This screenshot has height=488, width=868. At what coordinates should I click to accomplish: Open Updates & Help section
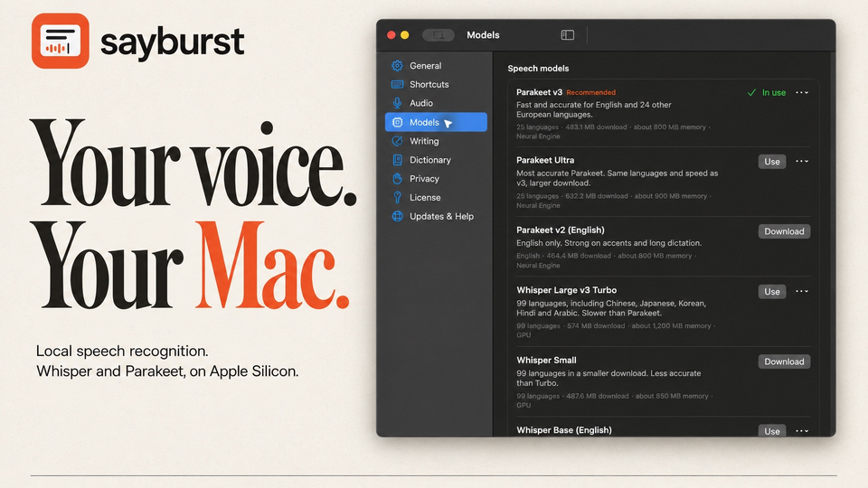tap(436, 216)
